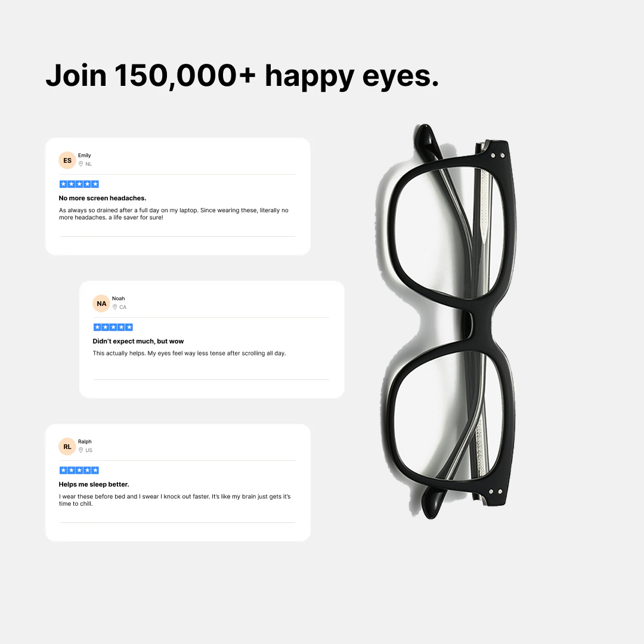The width and height of the screenshot is (644, 644).
Task: Click the location pin beside CA
Action: coord(115,307)
